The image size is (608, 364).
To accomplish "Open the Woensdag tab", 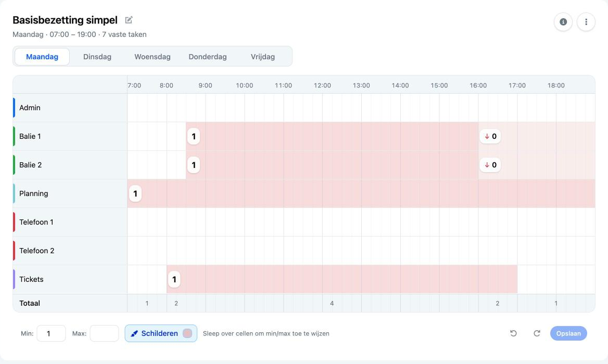I will tap(153, 57).
